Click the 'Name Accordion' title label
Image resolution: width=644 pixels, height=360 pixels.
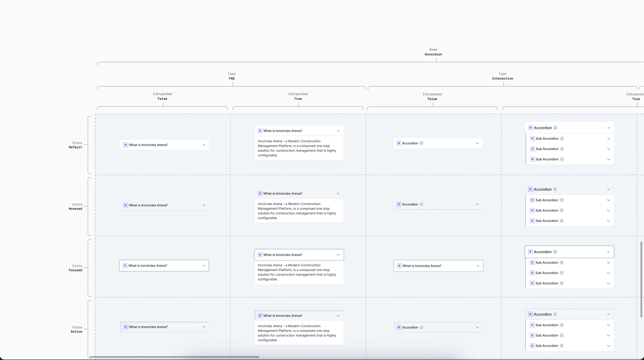pos(433,52)
